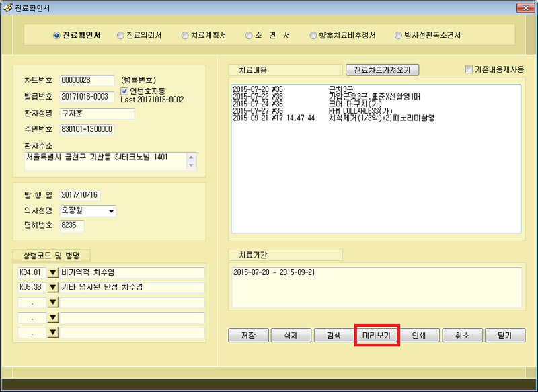Open the 의사성명 dropdown
The height and width of the screenshot is (392, 538).
[x=111, y=211]
